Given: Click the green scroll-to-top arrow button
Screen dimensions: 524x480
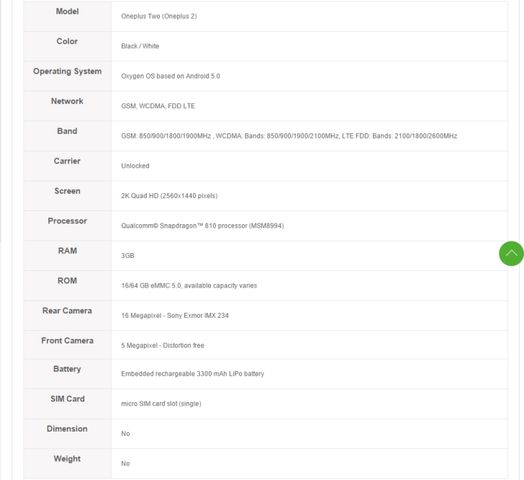Looking at the screenshot, I should pos(511,253).
